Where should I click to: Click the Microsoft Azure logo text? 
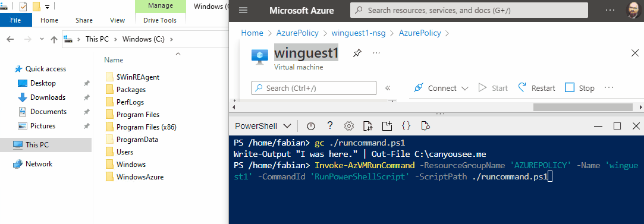(x=301, y=11)
